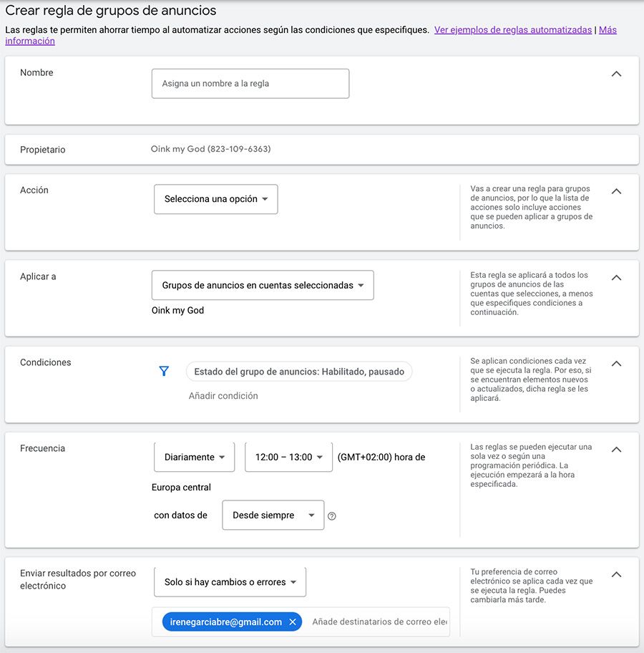
Task: Open the 12:00 – 13:00 time dropdown
Action: pos(288,457)
